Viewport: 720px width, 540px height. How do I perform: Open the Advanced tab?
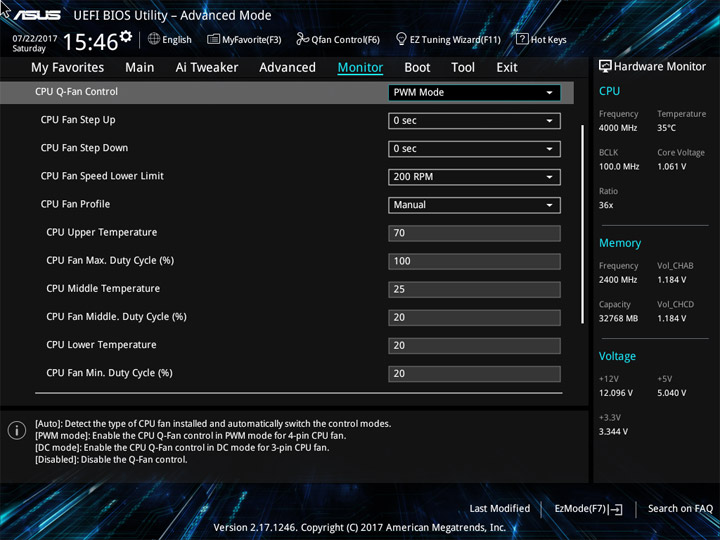pyautogui.click(x=287, y=68)
